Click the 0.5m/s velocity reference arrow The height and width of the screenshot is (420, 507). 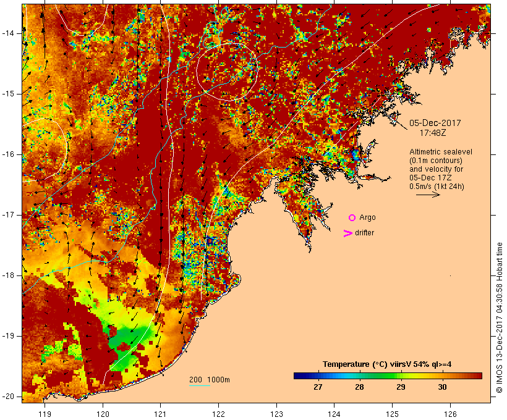pyautogui.click(x=428, y=195)
